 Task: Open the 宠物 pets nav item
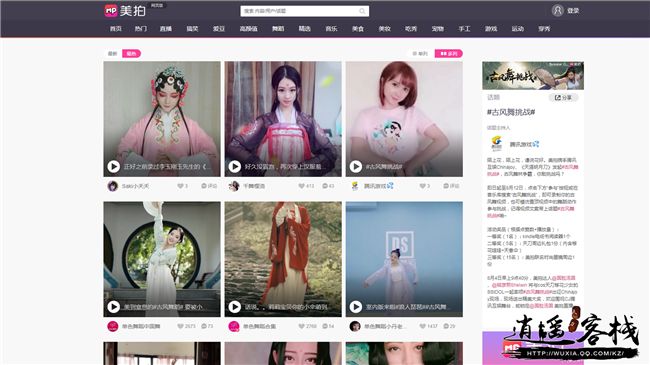point(437,29)
